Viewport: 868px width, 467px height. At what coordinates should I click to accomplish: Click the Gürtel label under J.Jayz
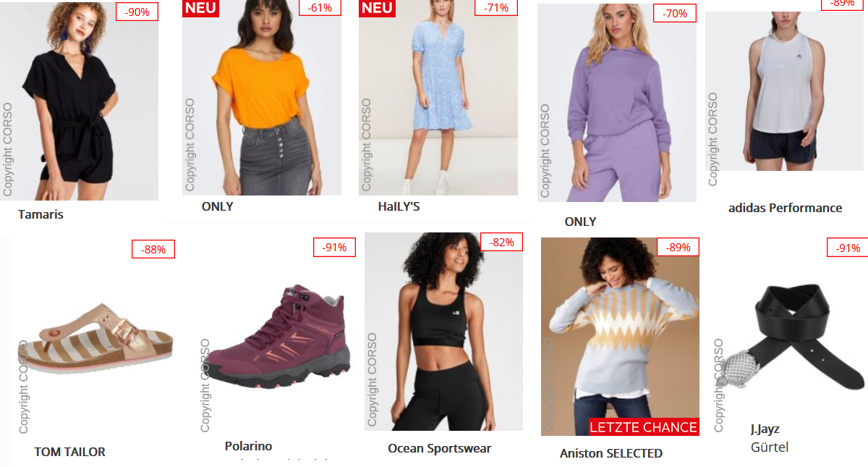coord(770,447)
